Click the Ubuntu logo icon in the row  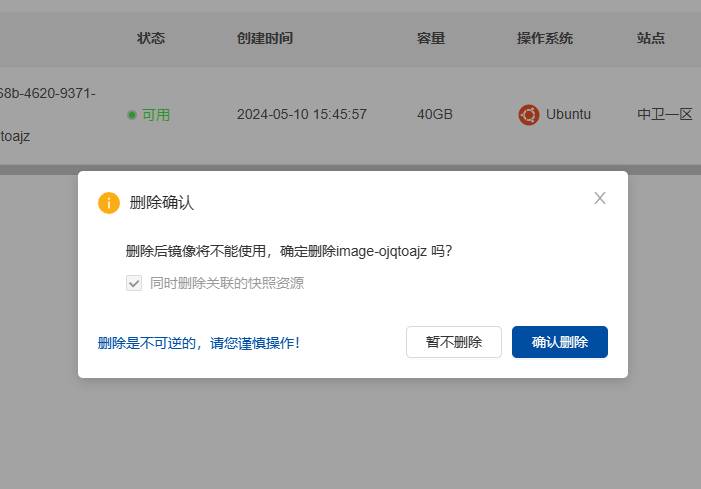click(529, 115)
